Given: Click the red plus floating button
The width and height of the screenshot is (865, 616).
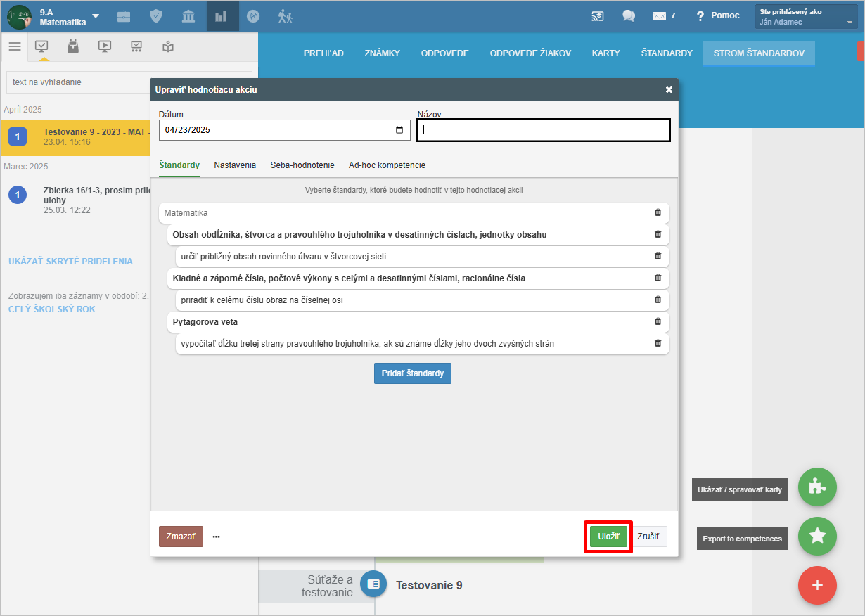Looking at the screenshot, I should (817, 585).
